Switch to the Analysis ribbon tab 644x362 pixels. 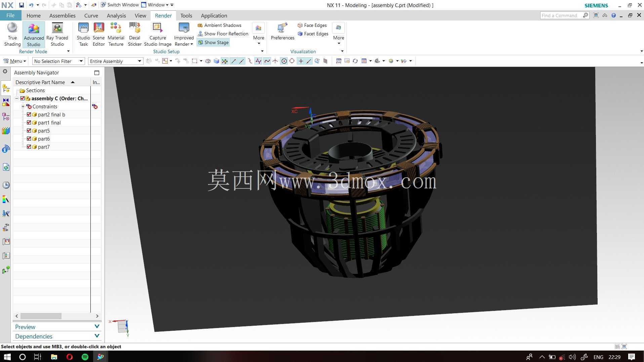[x=116, y=15]
